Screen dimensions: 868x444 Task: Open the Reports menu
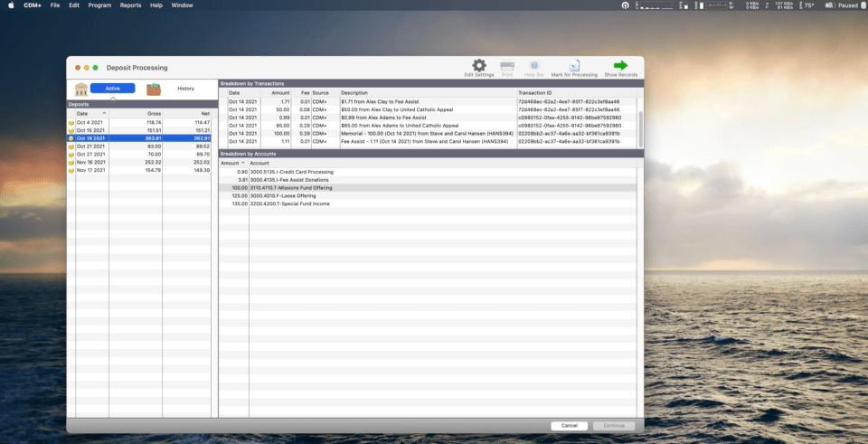(130, 5)
